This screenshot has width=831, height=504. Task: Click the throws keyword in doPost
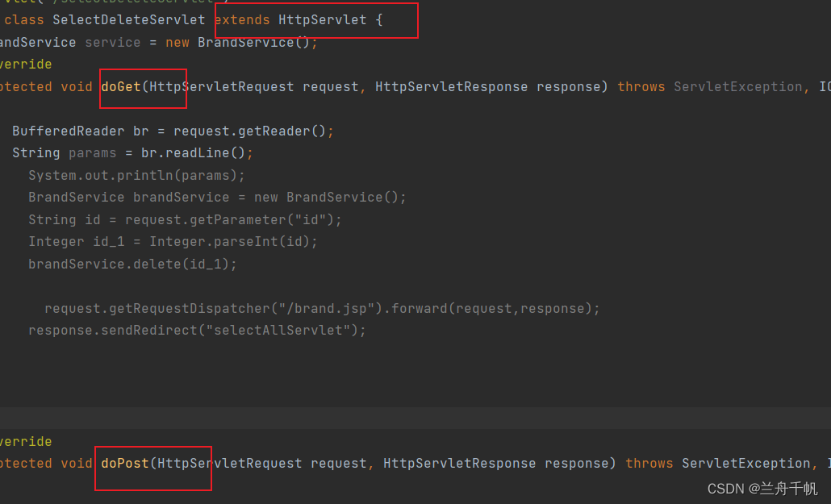pos(649,463)
